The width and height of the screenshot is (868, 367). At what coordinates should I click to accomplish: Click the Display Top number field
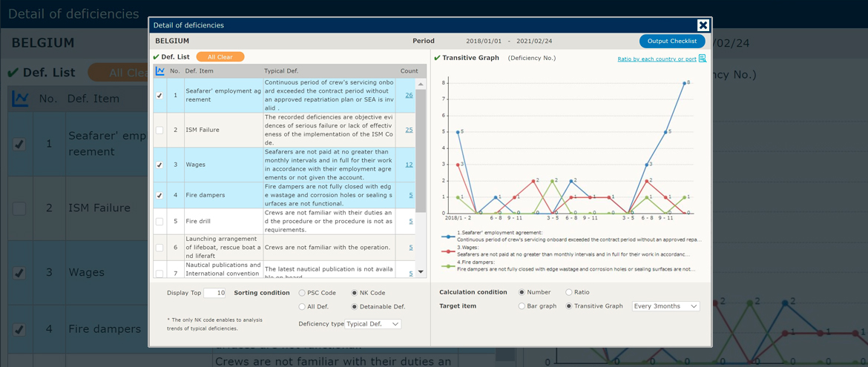[215, 294]
